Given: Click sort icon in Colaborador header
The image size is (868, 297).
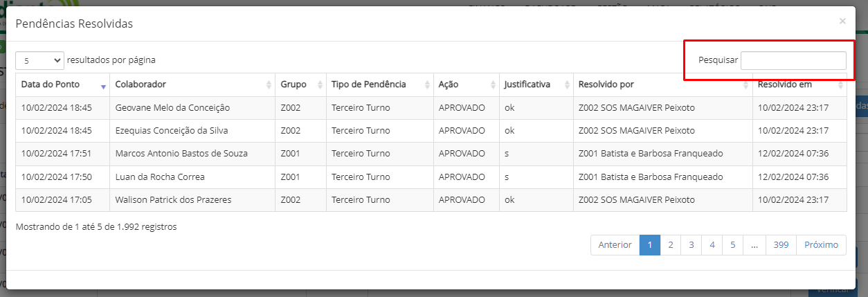Looking at the screenshot, I should click(269, 84).
